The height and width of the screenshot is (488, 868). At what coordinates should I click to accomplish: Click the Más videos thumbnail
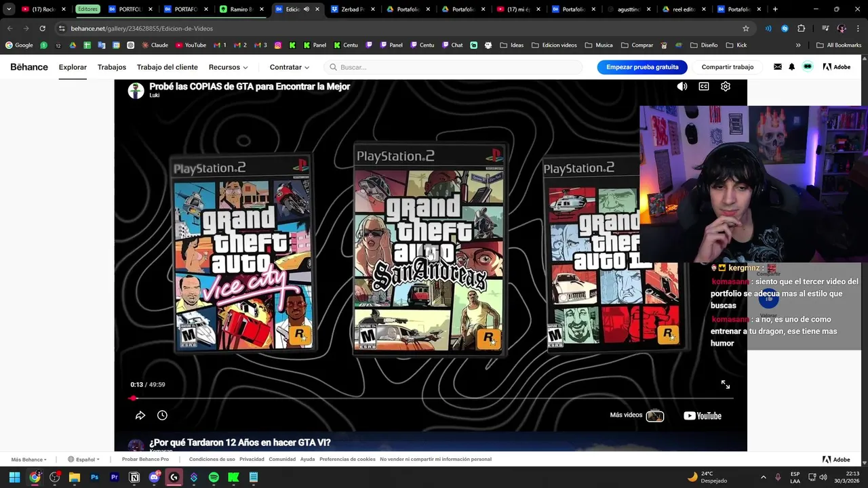click(655, 415)
